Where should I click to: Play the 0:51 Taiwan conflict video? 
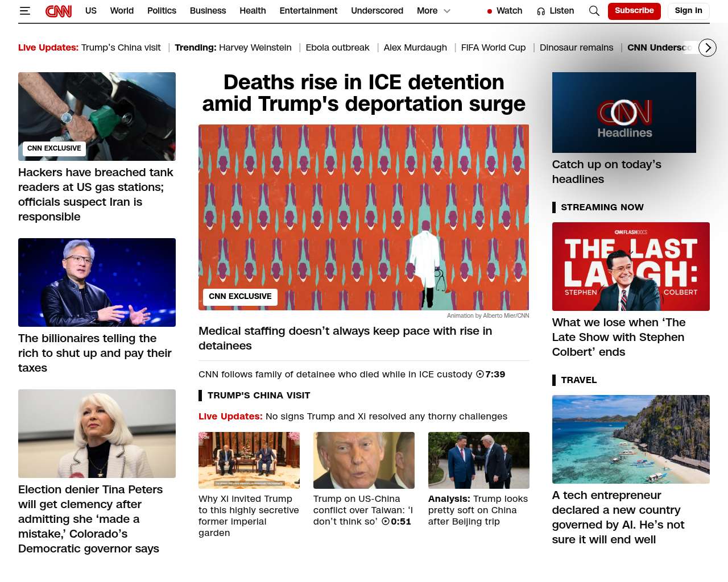coord(396,521)
